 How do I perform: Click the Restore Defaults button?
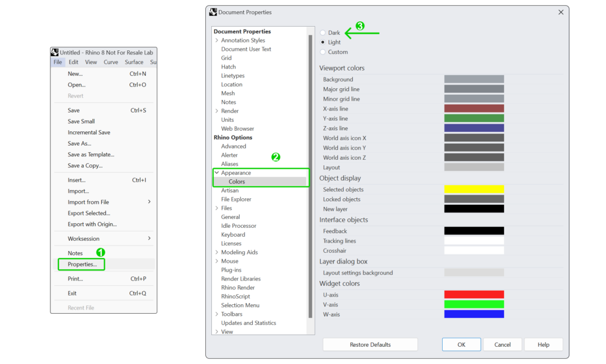coord(370,344)
